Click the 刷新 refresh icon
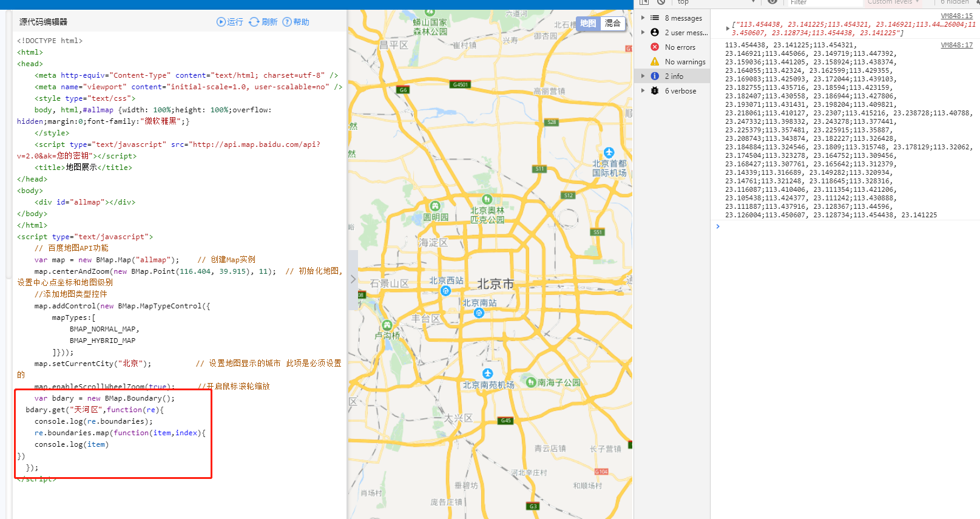 point(254,22)
